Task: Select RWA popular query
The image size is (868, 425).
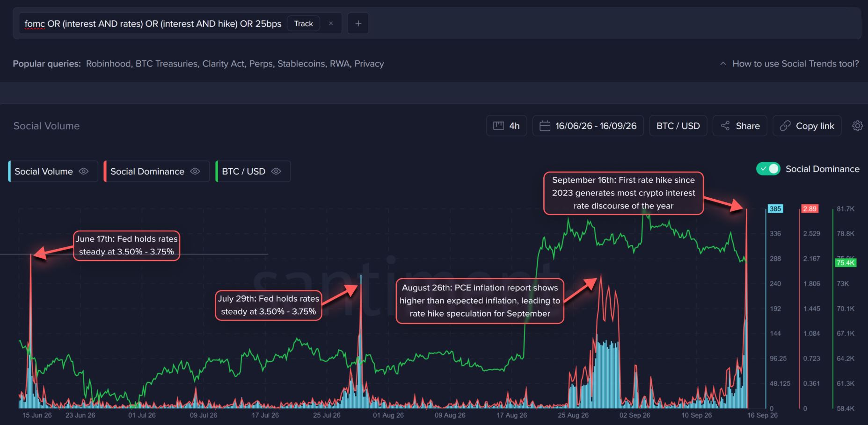Action: coord(340,64)
